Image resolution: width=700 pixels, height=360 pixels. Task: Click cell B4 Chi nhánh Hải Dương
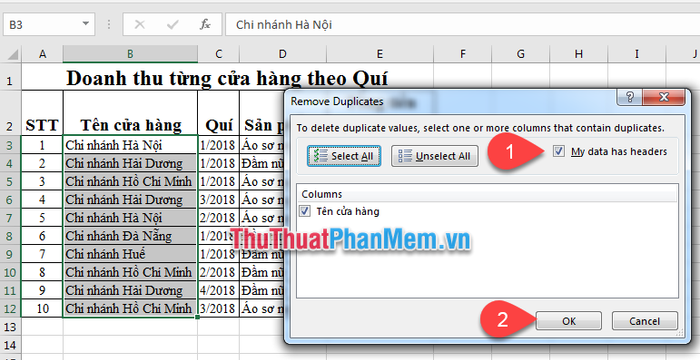point(130,163)
